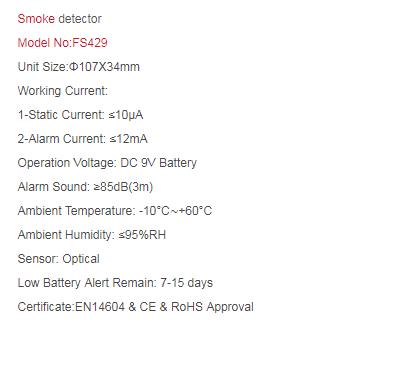
Task: Click 'Operation Voltage: DC 9V Battery' text
Action: pos(107,163)
